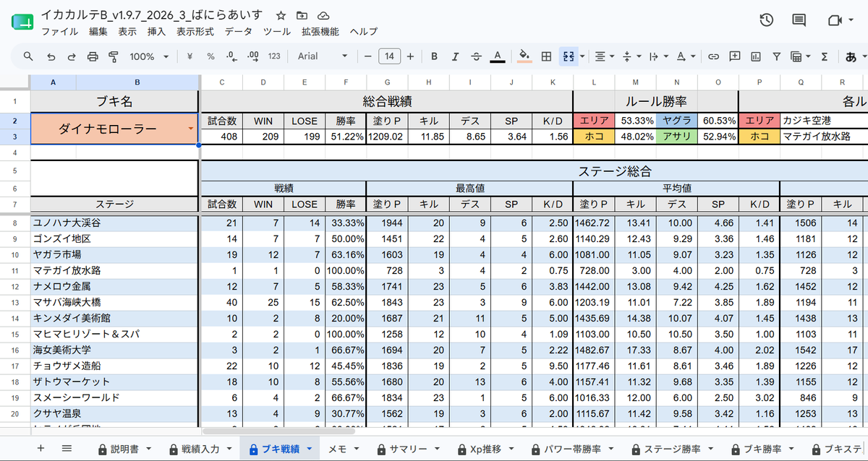Open merge cells options arrow
Screen dimensions: 868x461
tap(582, 56)
